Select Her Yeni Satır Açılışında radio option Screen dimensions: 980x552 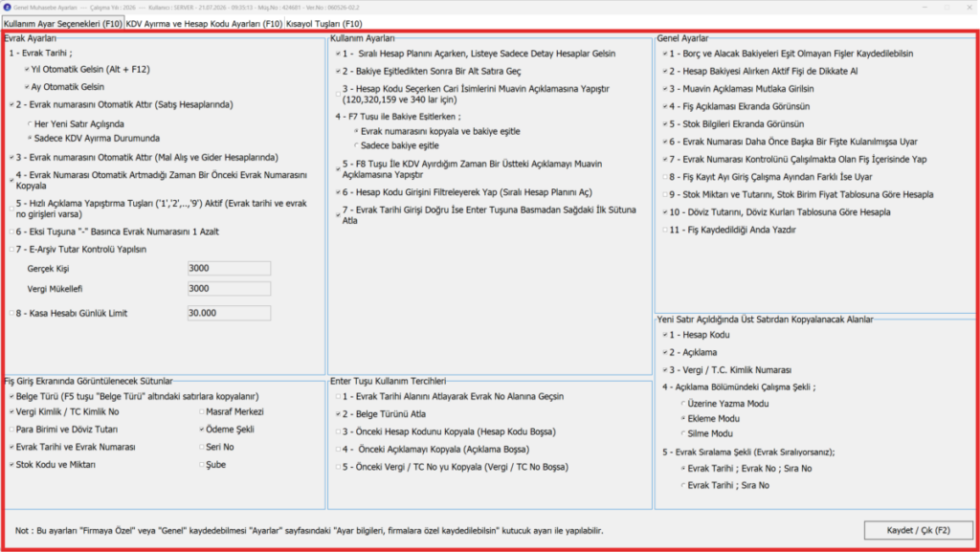pos(30,124)
